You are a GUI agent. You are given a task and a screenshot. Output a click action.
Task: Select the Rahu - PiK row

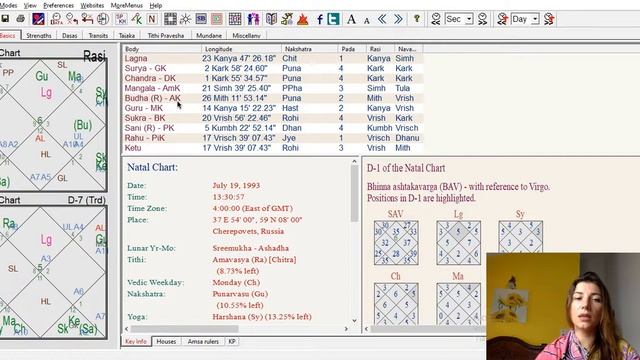(273, 138)
